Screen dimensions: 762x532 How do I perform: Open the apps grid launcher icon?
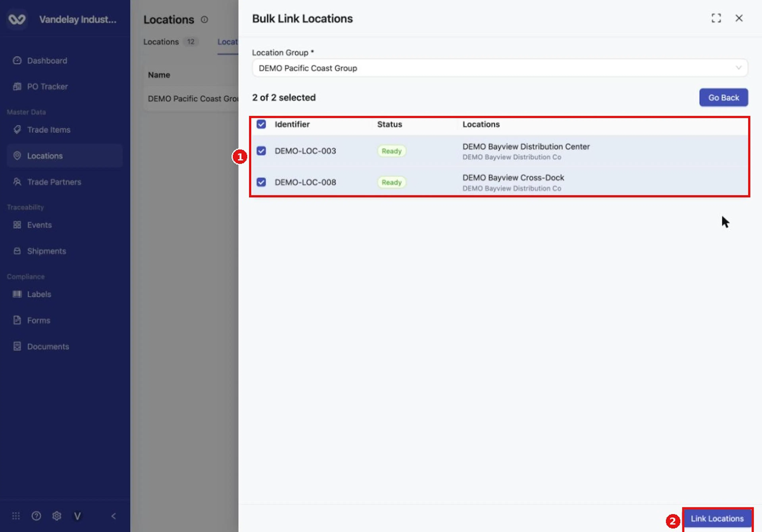pyautogui.click(x=16, y=516)
